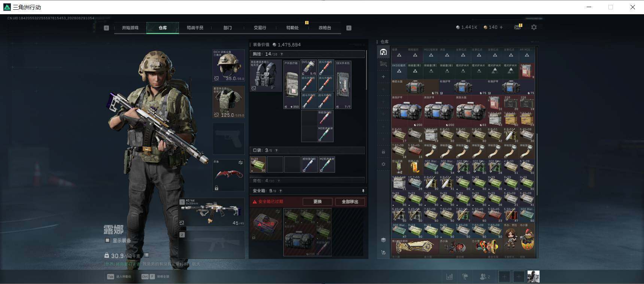Click the E next-tab key icon

coord(349,28)
